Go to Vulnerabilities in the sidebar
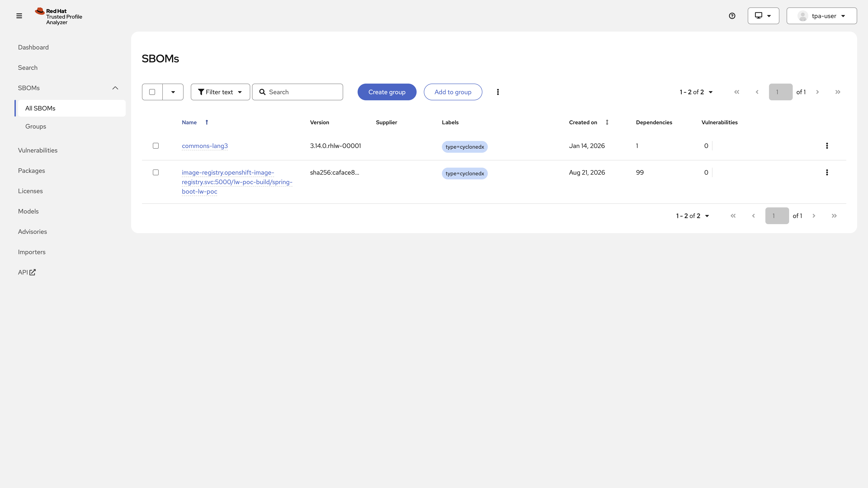The height and width of the screenshot is (488, 868). (38, 150)
